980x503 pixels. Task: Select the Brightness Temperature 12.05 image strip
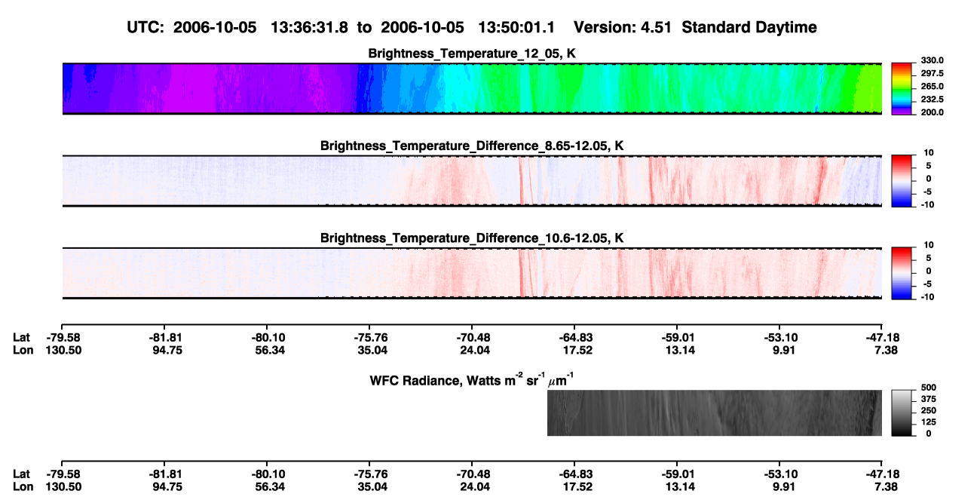click(x=472, y=88)
